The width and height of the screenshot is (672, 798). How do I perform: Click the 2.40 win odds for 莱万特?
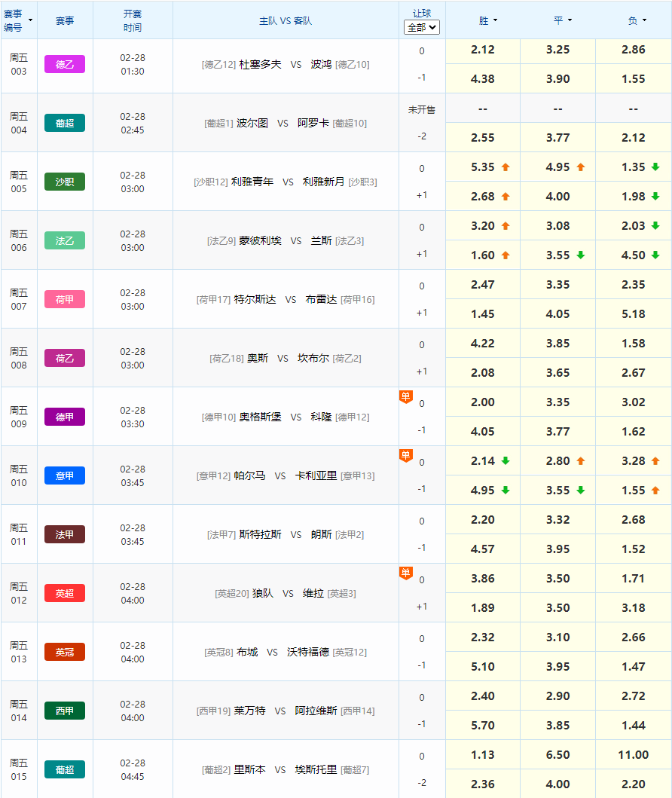point(482,696)
